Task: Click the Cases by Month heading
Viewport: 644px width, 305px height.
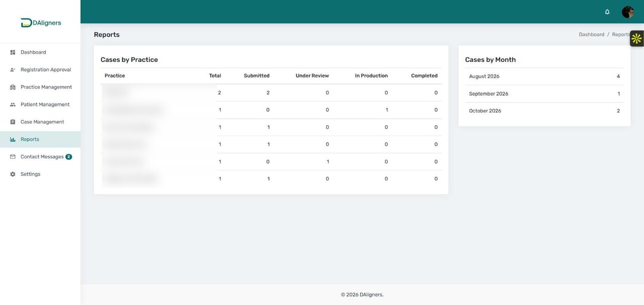Action: click(x=491, y=60)
